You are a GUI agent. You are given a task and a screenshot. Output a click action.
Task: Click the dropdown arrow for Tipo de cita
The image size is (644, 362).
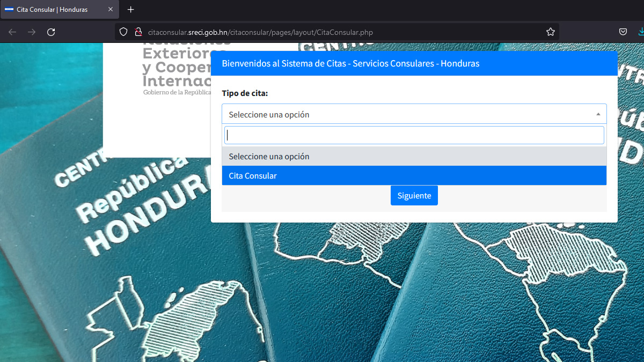coord(598,114)
